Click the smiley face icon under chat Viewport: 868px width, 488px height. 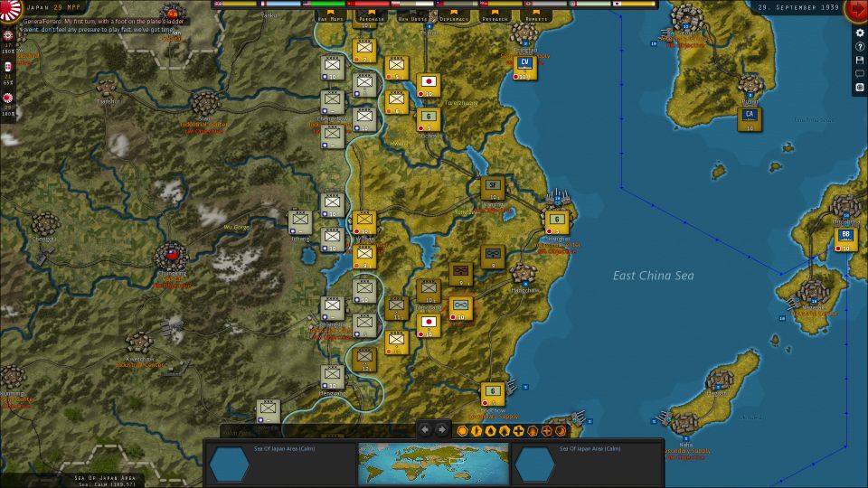click(x=860, y=88)
